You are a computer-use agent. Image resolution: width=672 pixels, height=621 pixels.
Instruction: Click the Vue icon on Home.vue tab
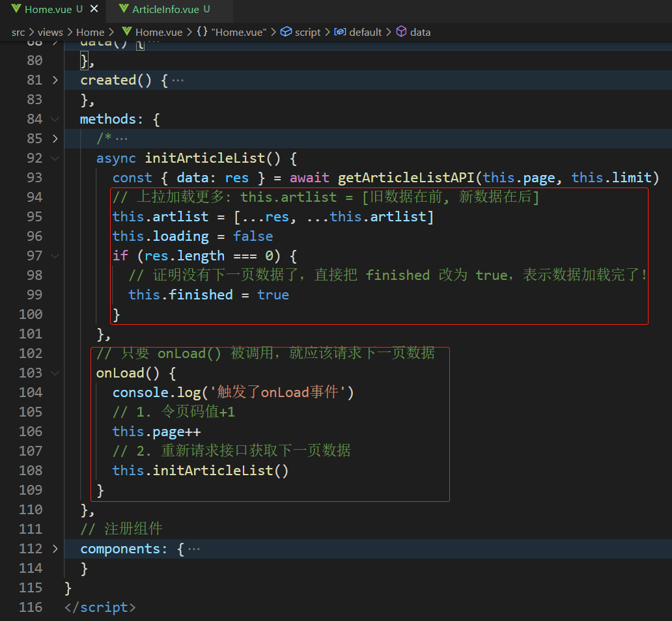16,9
